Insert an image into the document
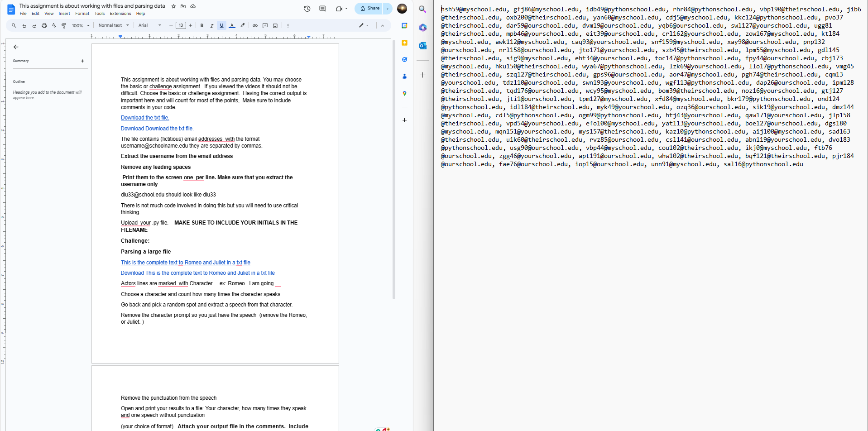The height and width of the screenshot is (431, 868). pyautogui.click(x=275, y=25)
